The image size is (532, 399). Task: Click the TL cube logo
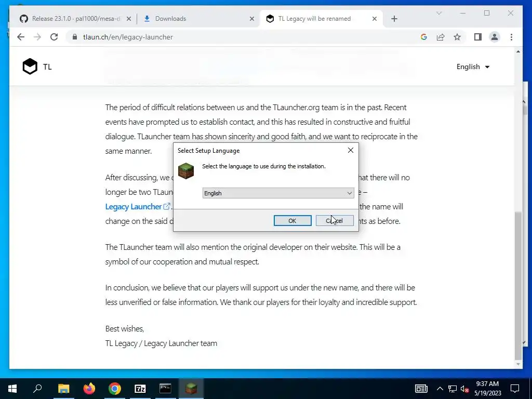tap(30, 66)
